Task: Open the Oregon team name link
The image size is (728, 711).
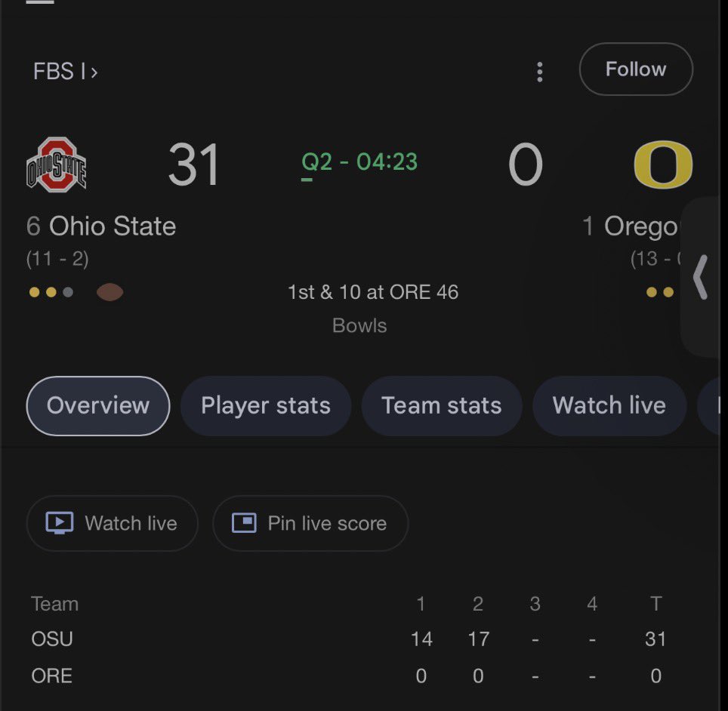Action: click(x=640, y=226)
